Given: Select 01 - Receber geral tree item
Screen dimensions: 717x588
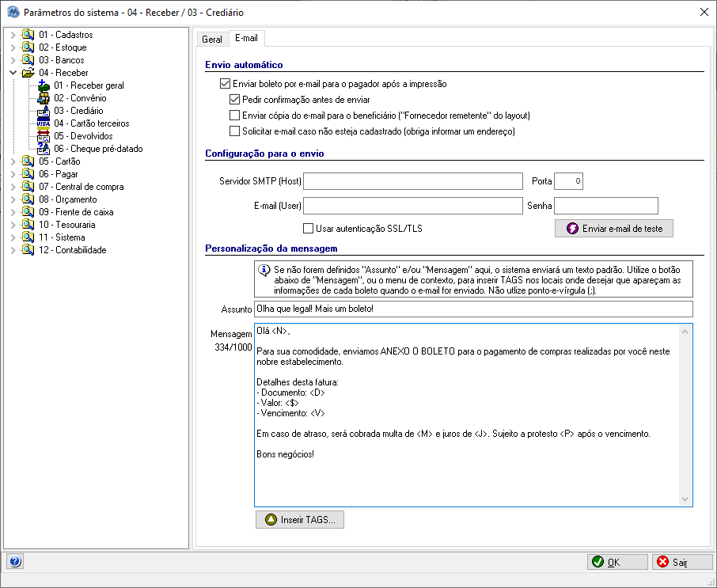Looking at the screenshot, I should pyautogui.click(x=89, y=85).
